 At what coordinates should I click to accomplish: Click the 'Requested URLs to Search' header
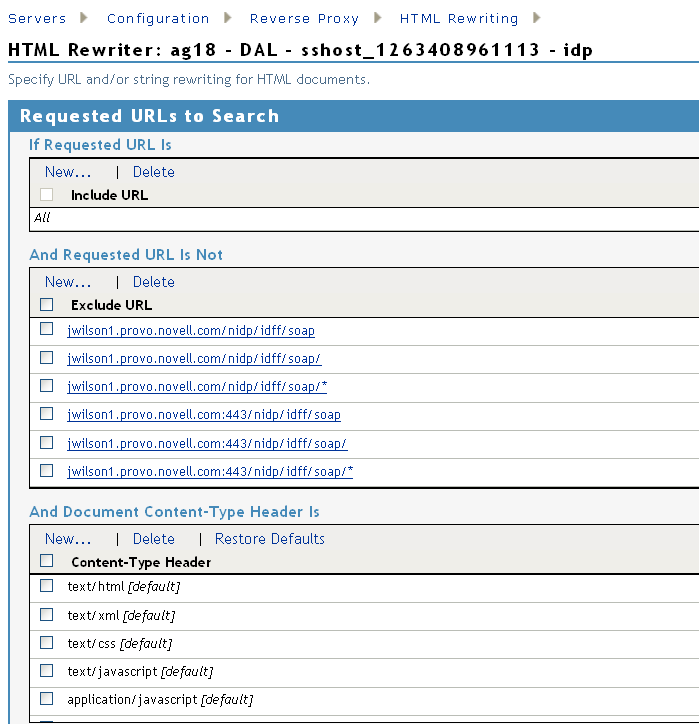[150, 116]
